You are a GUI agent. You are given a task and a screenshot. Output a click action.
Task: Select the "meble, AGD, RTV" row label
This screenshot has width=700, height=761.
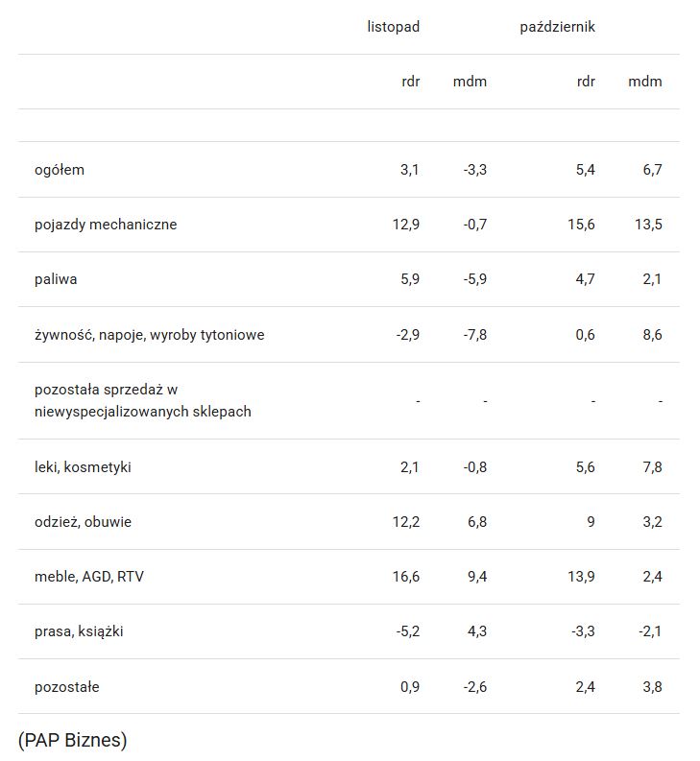[89, 577]
